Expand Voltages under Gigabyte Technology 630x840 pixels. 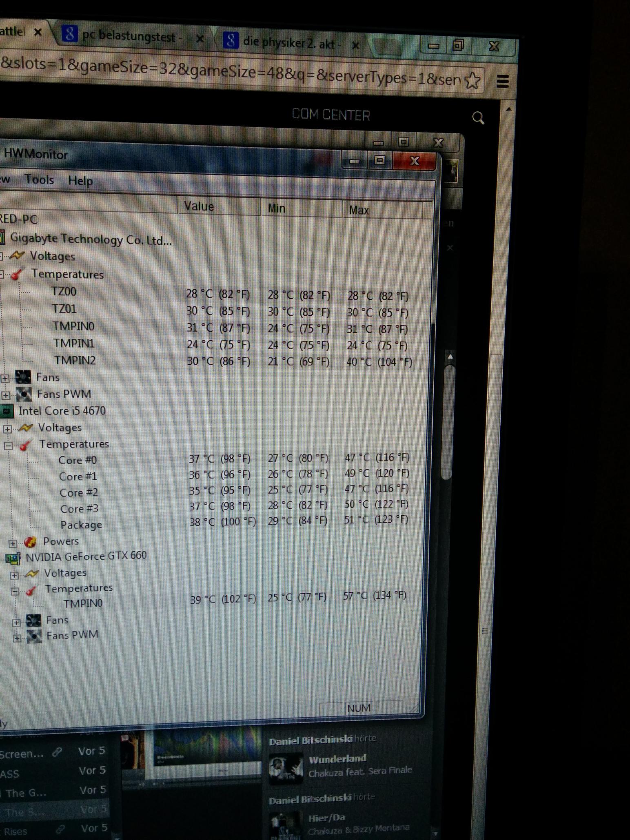[1, 256]
